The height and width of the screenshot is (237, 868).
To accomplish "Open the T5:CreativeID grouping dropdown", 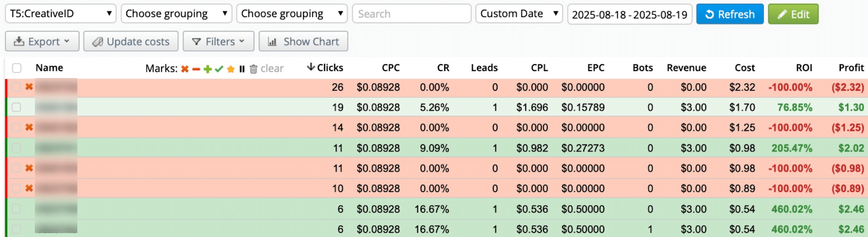I will coord(61,14).
